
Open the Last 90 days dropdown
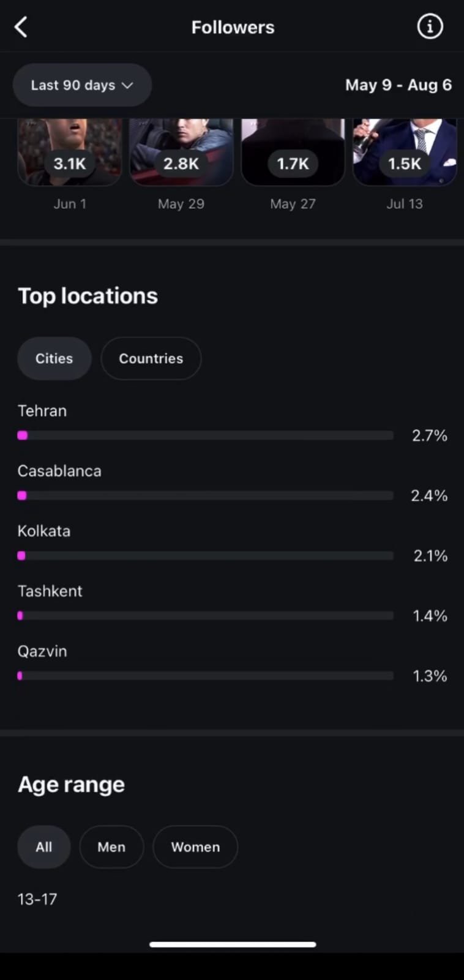coord(82,85)
